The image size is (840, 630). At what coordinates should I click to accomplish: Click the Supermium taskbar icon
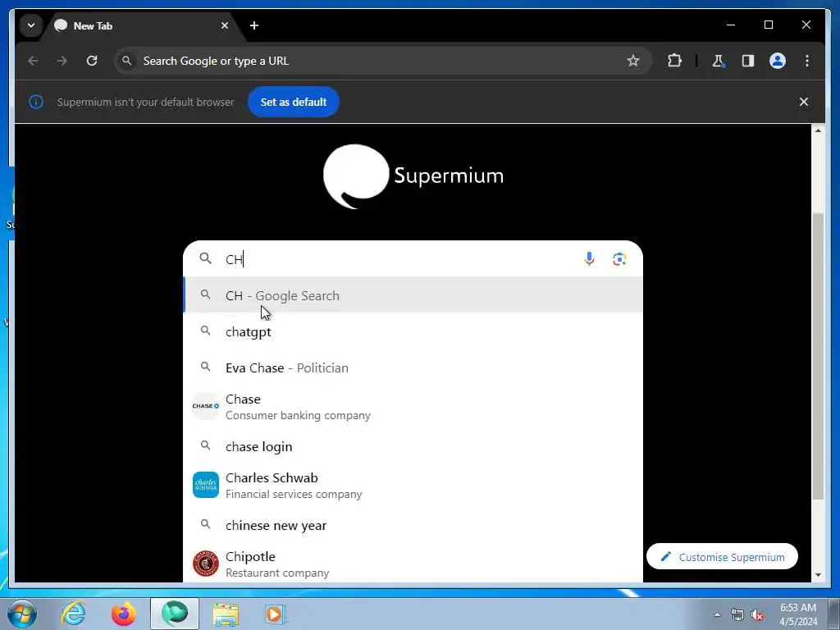click(175, 614)
